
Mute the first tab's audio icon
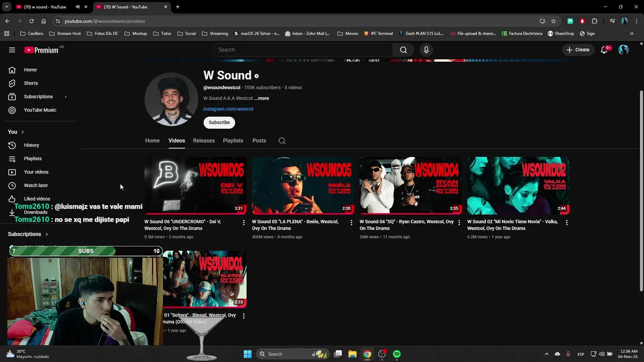[77, 7]
